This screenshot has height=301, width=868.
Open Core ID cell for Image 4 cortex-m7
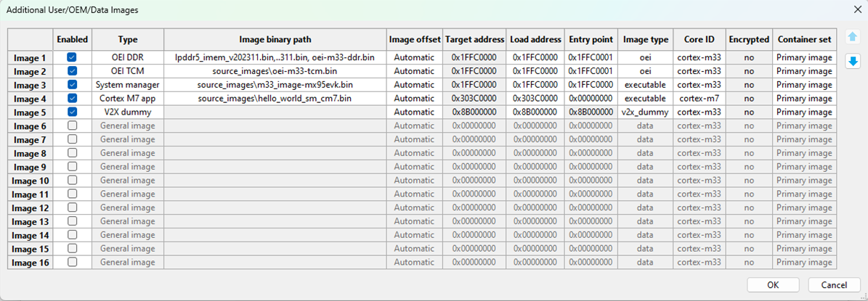pyautogui.click(x=699, y=99)
